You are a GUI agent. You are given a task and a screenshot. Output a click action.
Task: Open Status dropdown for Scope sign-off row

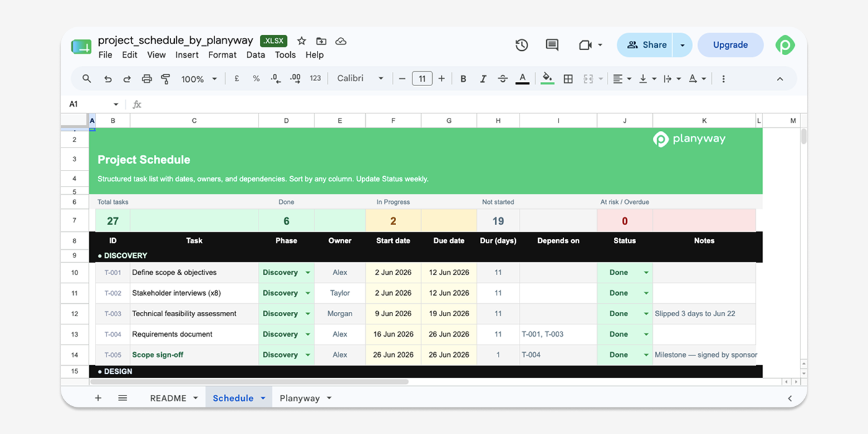tap(646, 355)
